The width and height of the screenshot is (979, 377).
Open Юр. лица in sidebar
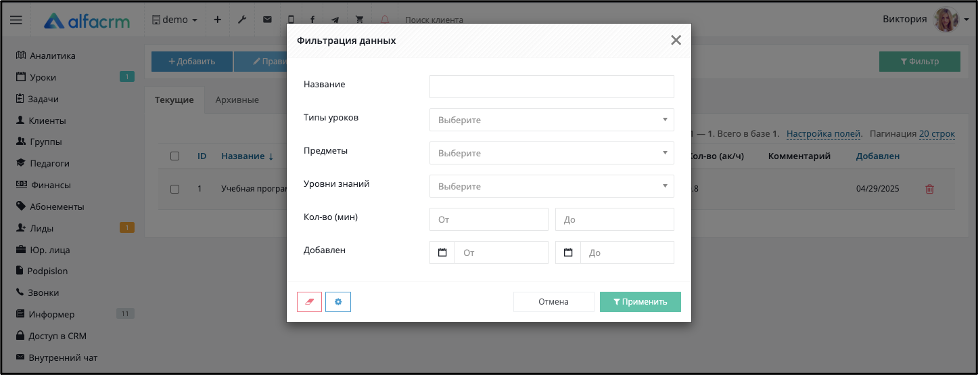pos(42,250)
